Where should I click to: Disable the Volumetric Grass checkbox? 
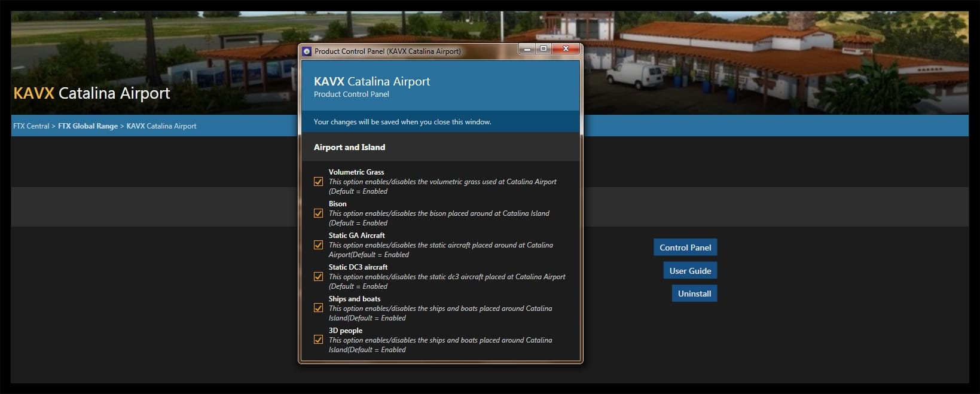click(319, 182)
